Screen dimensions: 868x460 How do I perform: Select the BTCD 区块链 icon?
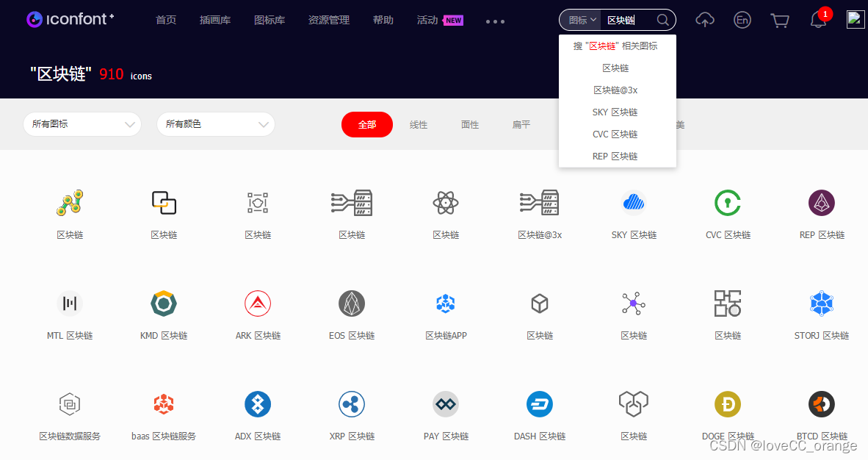point(822,404)
